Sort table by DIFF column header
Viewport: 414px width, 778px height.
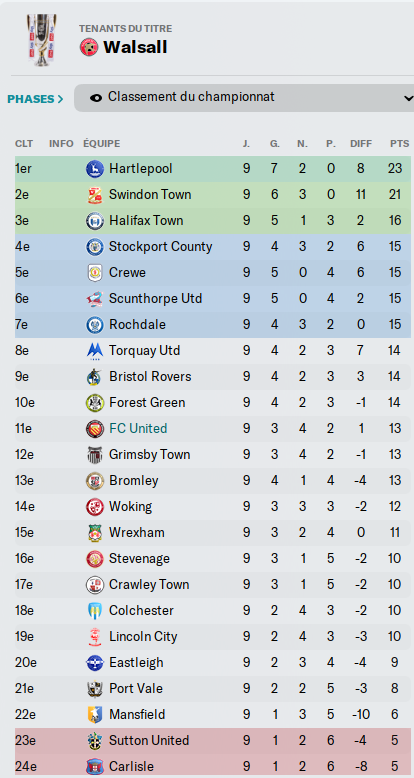[361, 144]
